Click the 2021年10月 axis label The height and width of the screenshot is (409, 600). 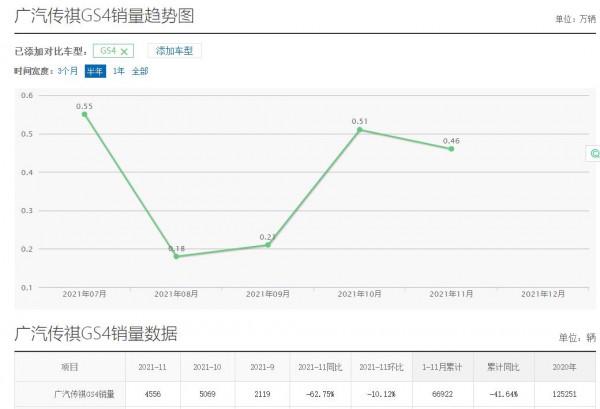coord(360,294)
